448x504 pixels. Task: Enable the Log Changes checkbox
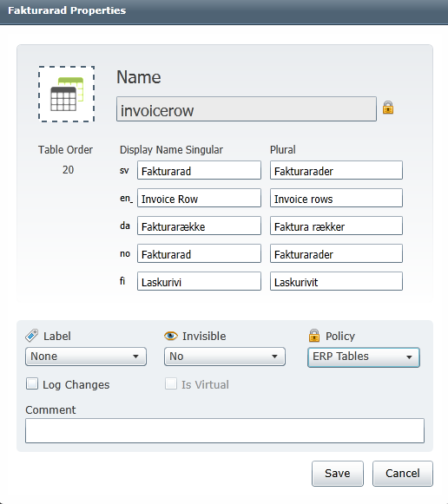[32, 383]
